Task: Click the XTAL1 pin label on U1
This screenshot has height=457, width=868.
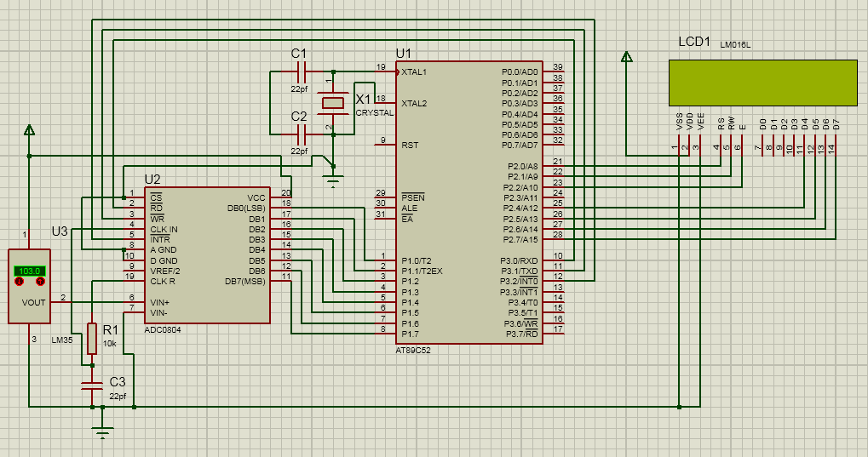Action: (414, 72)
